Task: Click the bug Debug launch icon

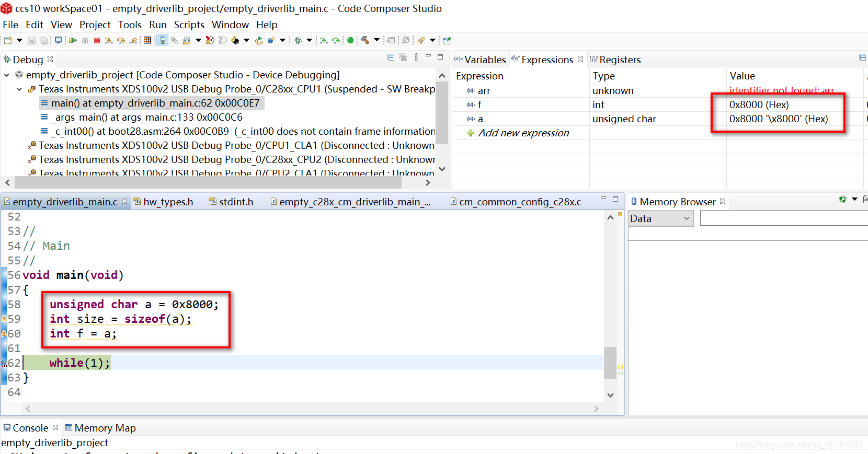Action: pyautogui.click(x=298, y=40)
